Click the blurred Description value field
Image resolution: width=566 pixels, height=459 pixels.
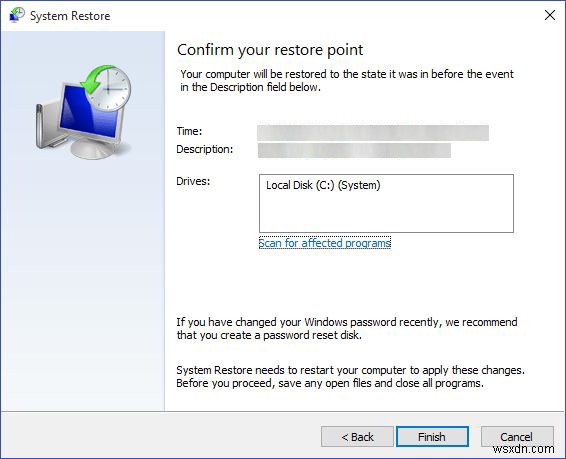click(x=354, y=150)
